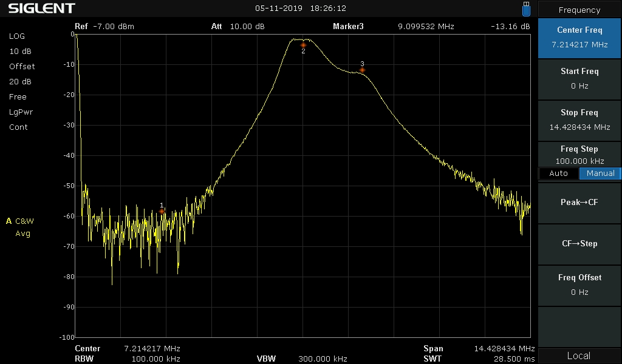Image resolution: width=622 pixels, height=364 pixels.
Task: Click the -100 y-axis label
Action: [x=67, y=337]
